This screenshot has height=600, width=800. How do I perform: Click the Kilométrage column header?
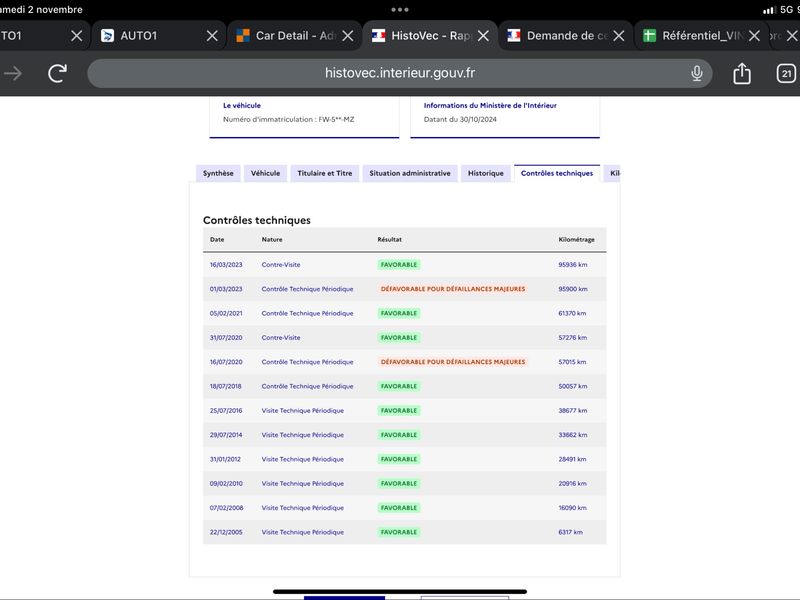pyautogui.click(x=577, y=239)
